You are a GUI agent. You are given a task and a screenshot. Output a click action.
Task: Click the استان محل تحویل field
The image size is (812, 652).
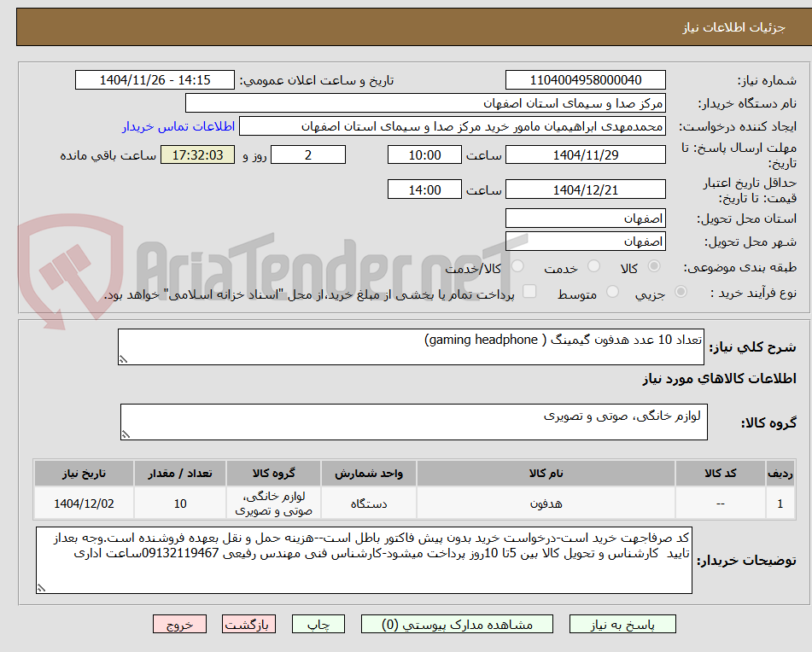coord(586,218)
